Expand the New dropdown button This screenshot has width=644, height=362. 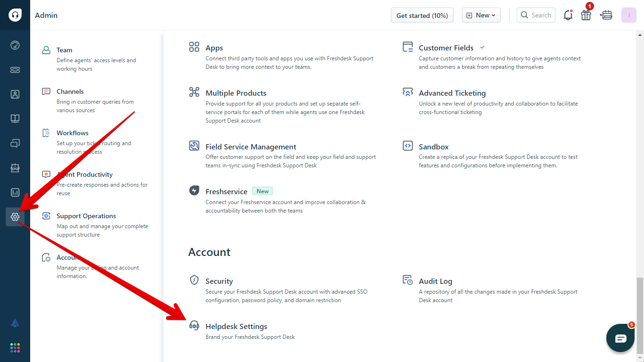[481, 15]
